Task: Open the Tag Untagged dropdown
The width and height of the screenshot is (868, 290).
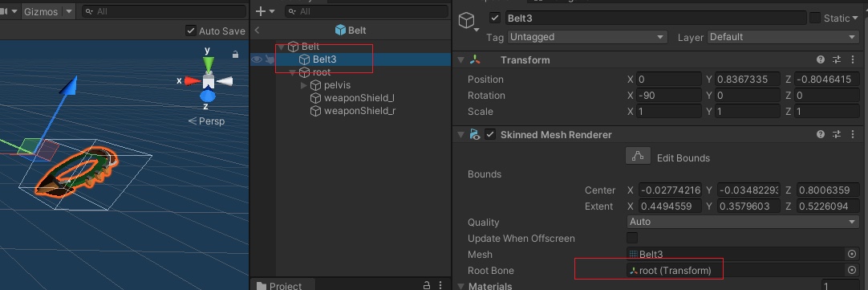Action: pos(586,37)
